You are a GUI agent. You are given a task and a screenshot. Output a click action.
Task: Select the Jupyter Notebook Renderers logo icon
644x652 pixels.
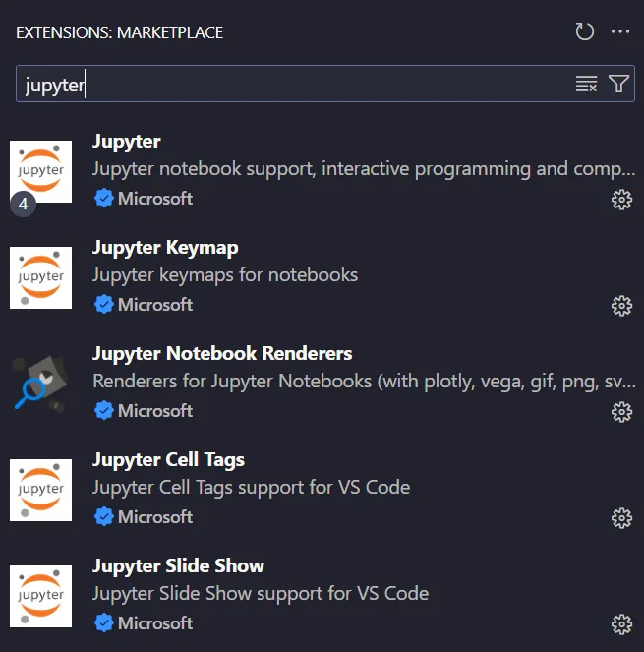coord(40,384)
